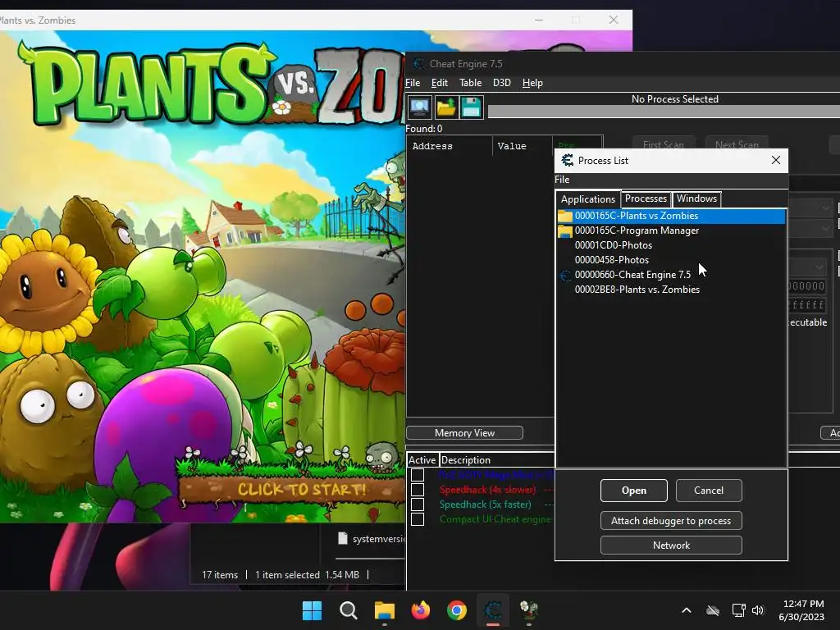Click the Cancel button
The width and height of the screenshot is (840, 630).
(709, 491)
